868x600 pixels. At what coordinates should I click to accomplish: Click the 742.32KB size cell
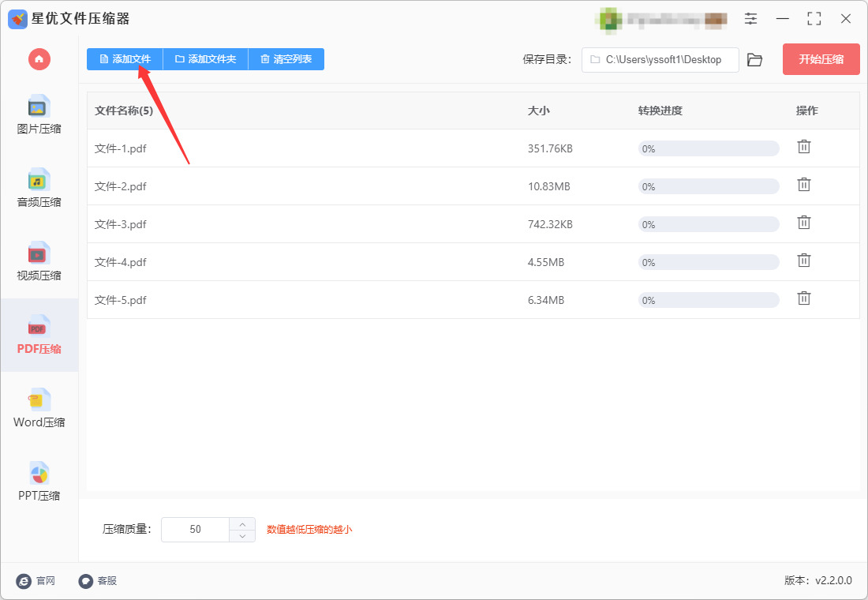tap(550, 224)
